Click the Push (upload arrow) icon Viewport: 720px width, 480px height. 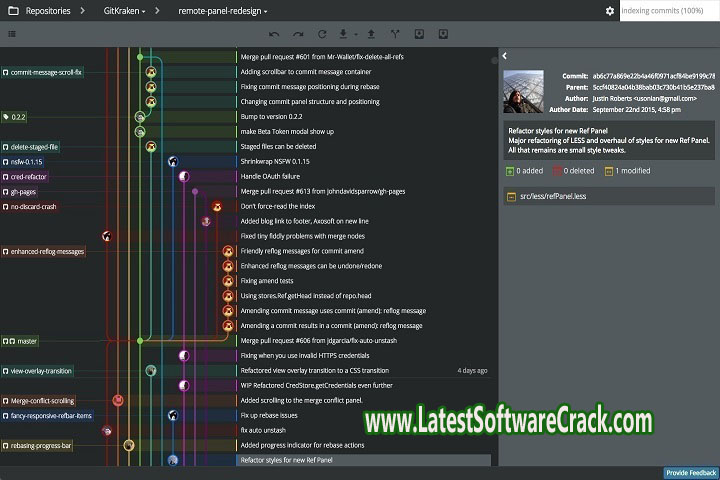(371, 34)
